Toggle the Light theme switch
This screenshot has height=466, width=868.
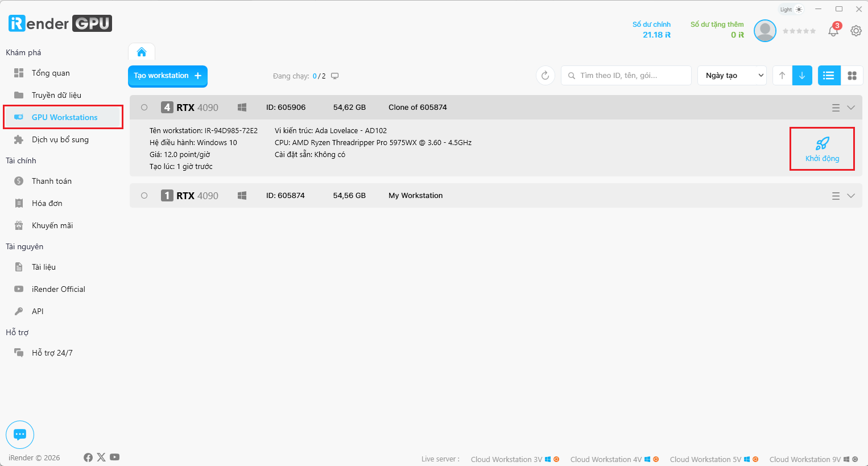(791, 9)
